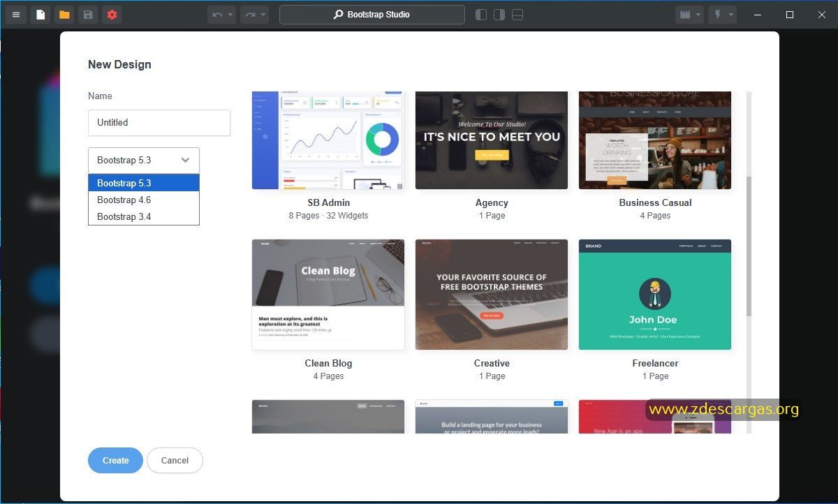Select Bootstrap 3.4 option
Image resolution: width=838 pixels, height=504 pixels.
point(144,216)
